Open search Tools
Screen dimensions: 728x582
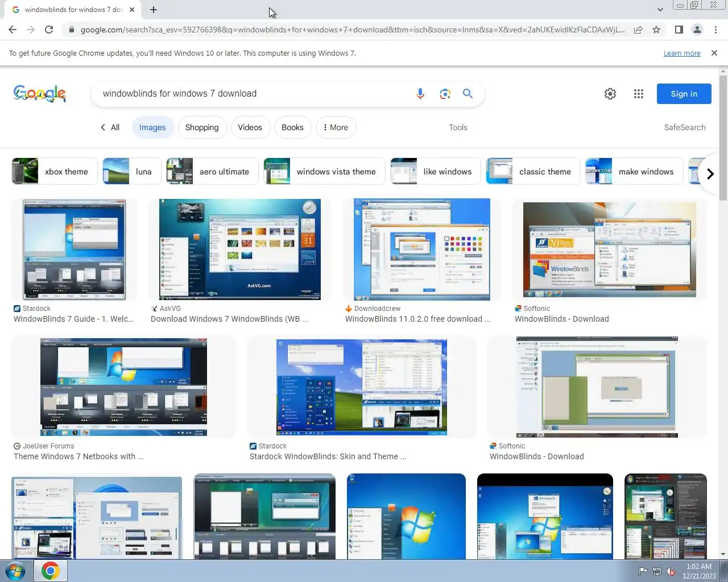coord(458,127)
